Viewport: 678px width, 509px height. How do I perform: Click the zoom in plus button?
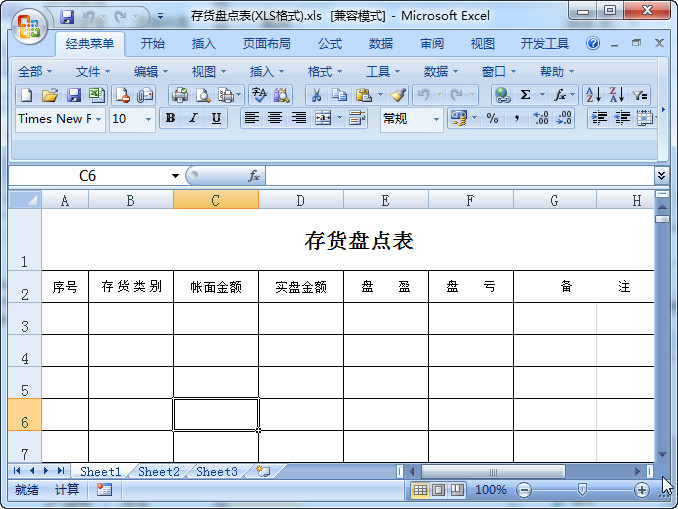click(x=642, y=490)
